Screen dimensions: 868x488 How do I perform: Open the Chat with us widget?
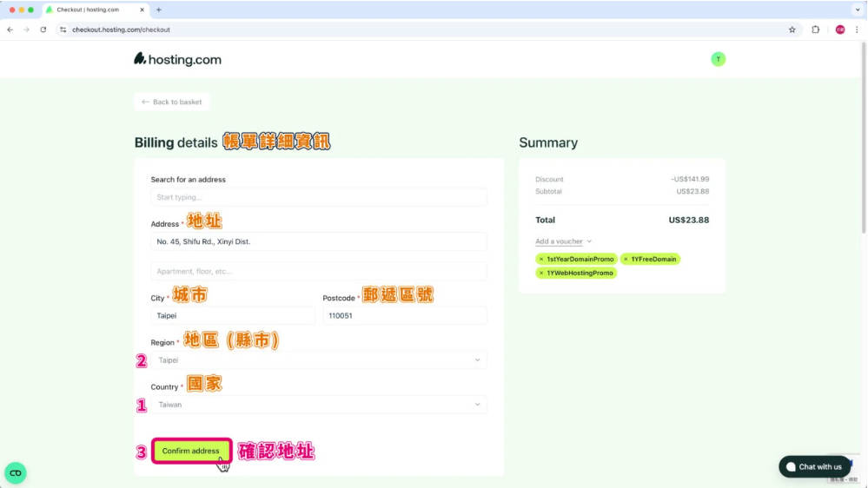point(814,467)
